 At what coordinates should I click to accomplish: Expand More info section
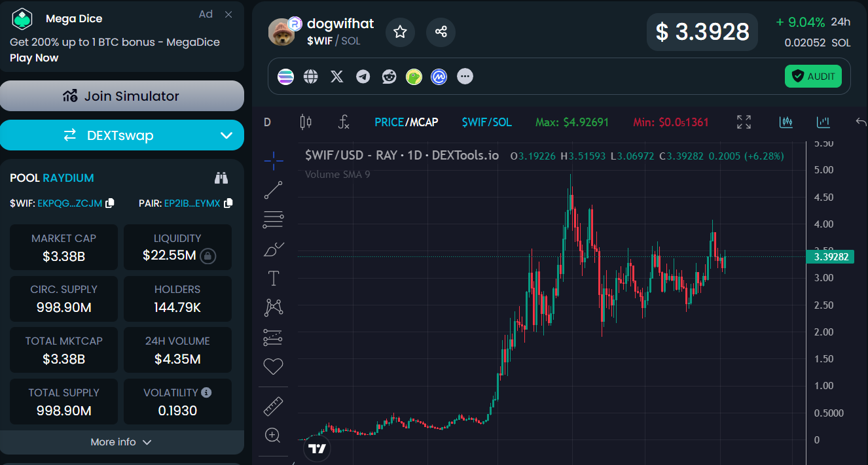pos(122,442)
